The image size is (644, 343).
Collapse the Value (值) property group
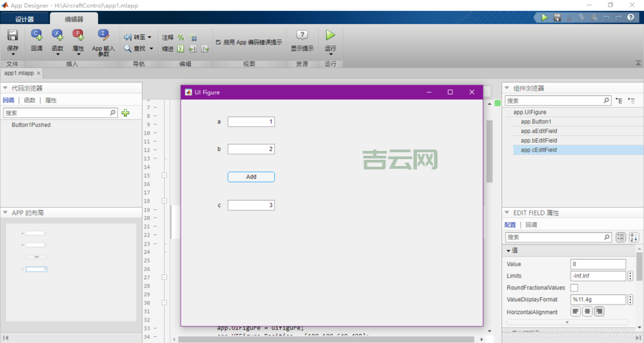(x=508, y=250)
